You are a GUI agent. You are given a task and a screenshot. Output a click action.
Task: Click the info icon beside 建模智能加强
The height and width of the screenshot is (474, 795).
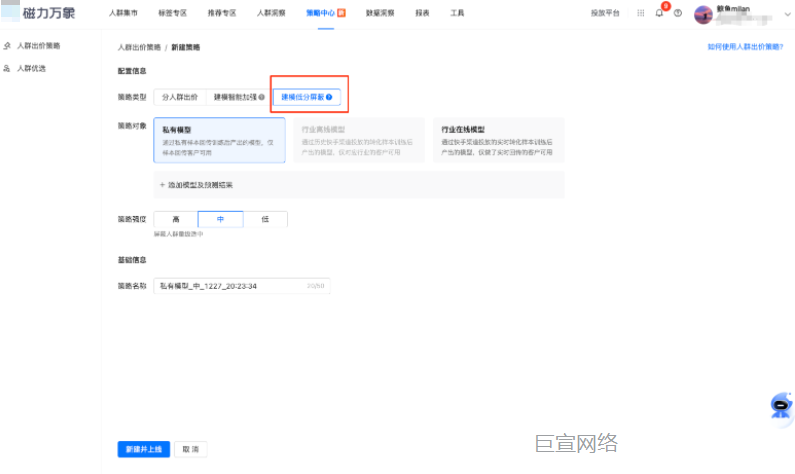pyautogui.click(x=262, y=97)
